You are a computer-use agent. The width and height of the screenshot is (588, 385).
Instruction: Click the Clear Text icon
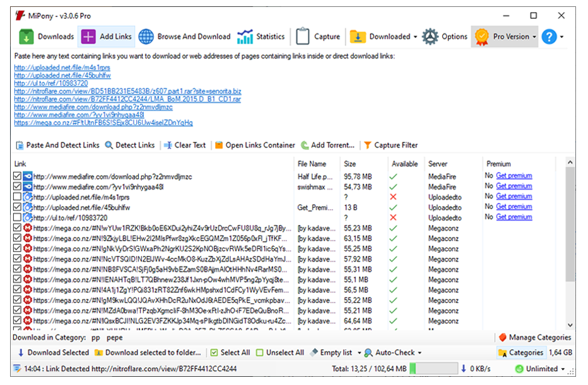(168, 146)
